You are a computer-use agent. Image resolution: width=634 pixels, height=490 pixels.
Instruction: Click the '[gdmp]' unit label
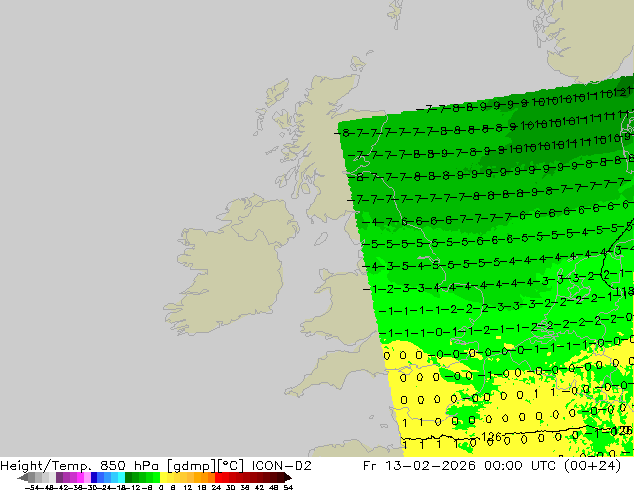tap(192, 466)
